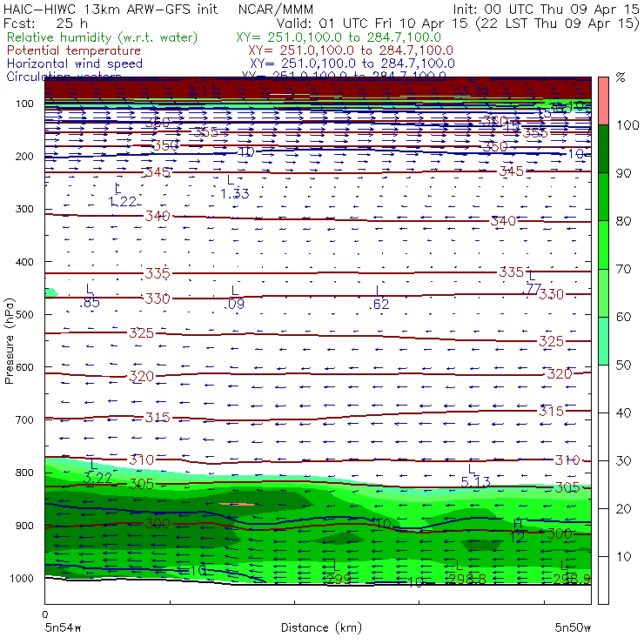Click the left-hand '305' isentrope label
This screenshot has height=644, width=644.
[x=141, y=484]
